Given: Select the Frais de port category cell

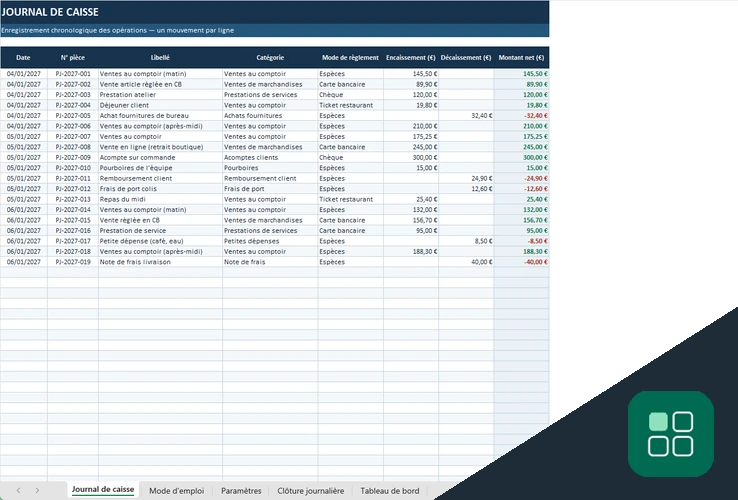Looking at the screenshot, I should coord(270,189).
